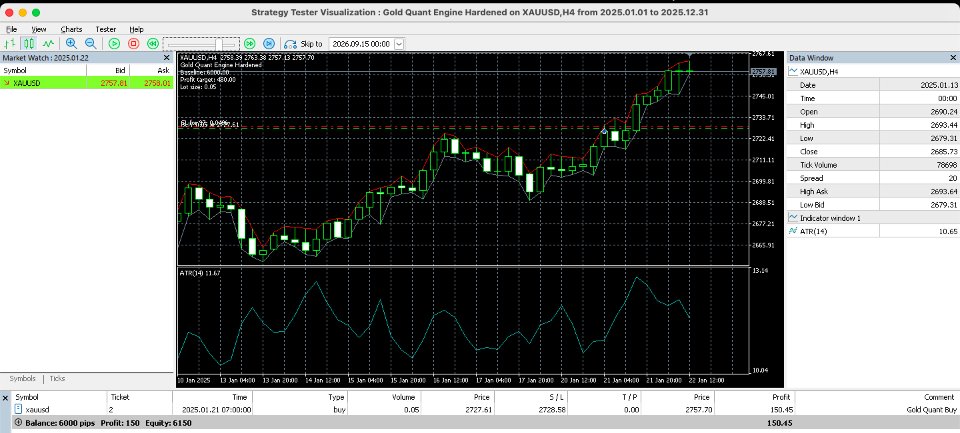960x433 pixels.
Task: Click the blue step-forward button
Action: tap(269, 43)
